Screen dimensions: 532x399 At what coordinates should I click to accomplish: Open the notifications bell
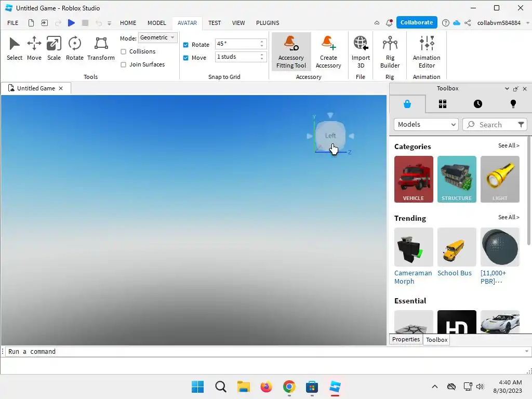389,23
